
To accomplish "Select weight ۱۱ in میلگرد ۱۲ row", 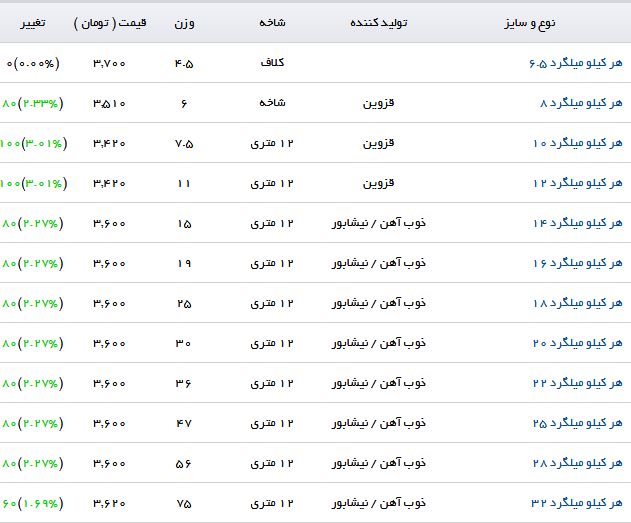I will [x=184, y=183].
